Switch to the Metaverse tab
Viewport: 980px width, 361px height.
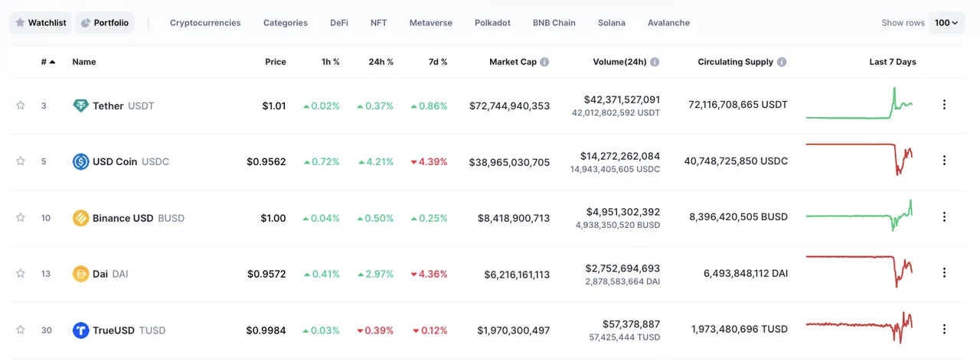tap(431, 23)
